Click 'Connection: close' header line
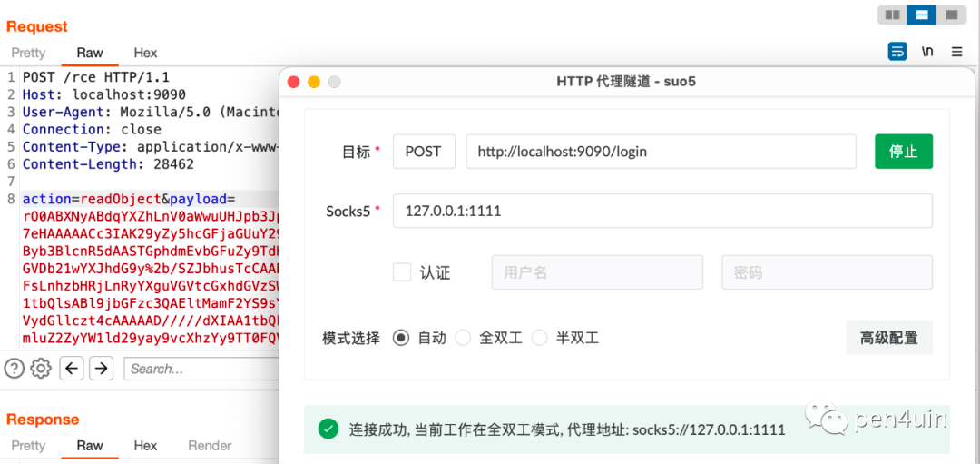 92,130
